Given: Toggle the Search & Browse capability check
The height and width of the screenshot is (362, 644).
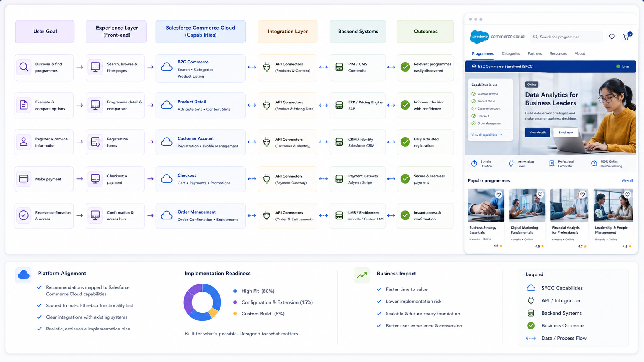Looking at the screenshot, I should click(473, 94).
